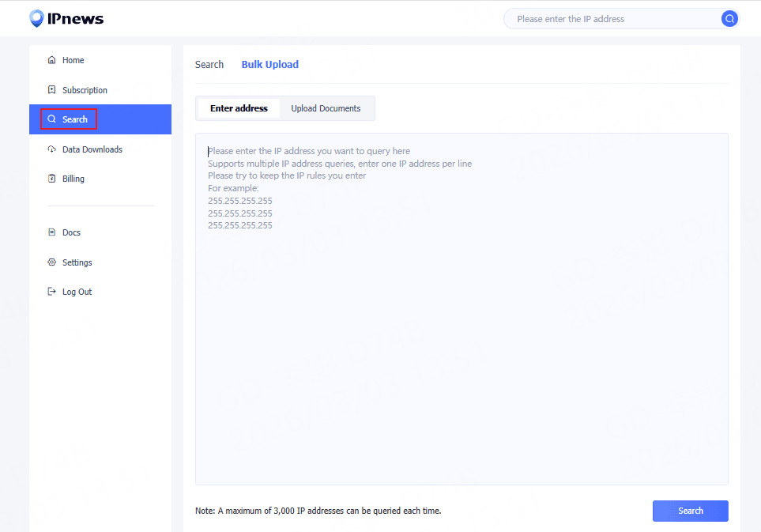761x532 pixels.
Task: Click the Subscription bookmark icon
Action: tap(52, 90)
